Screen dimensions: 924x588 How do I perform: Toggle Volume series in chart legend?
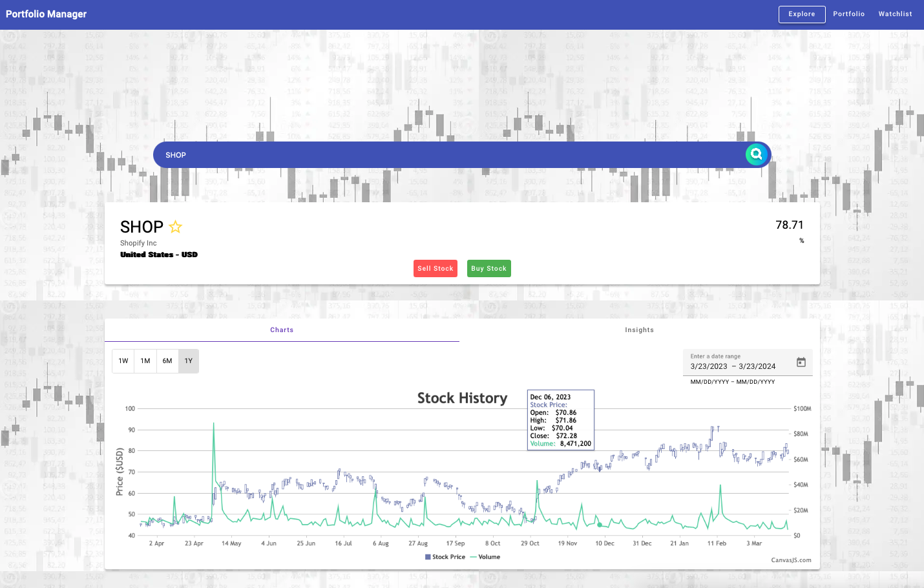click(485, 557)
